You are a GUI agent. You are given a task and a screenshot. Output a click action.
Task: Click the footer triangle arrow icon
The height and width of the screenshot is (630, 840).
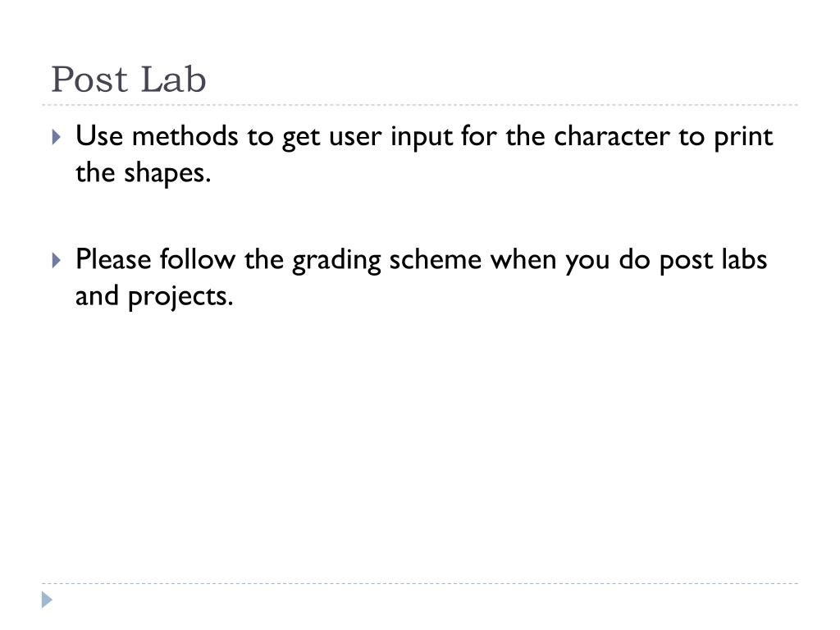(x=47, y=600)
